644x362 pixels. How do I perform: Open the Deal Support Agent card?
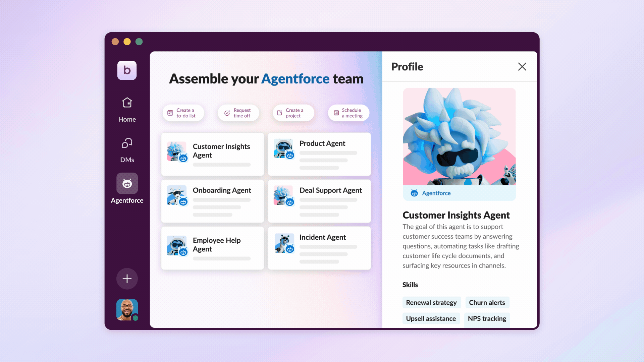point(319,201)
